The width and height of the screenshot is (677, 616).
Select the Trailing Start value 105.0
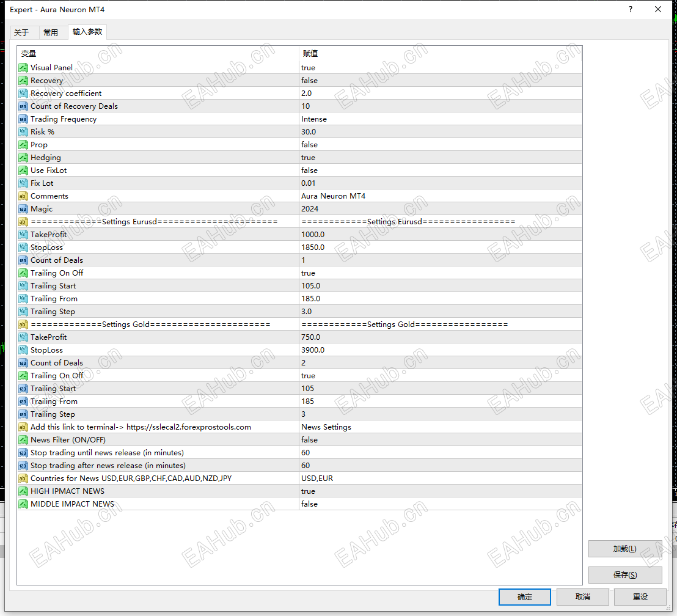441,286
